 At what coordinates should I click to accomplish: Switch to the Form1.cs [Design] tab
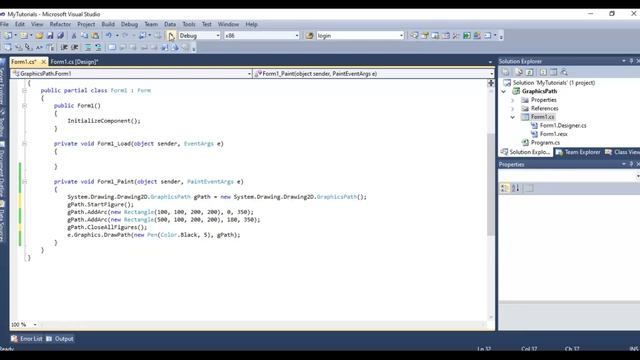[74, 62]
